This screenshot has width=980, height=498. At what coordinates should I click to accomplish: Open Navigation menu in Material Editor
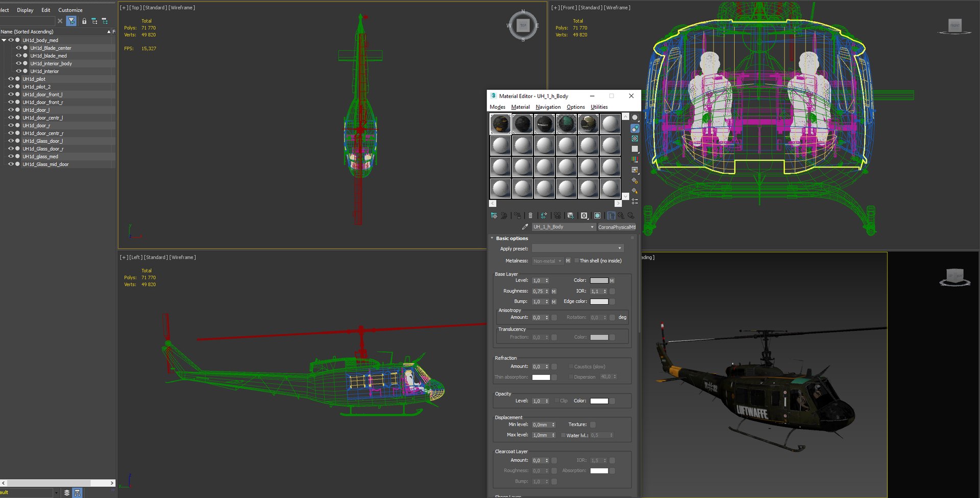(548, 107)
